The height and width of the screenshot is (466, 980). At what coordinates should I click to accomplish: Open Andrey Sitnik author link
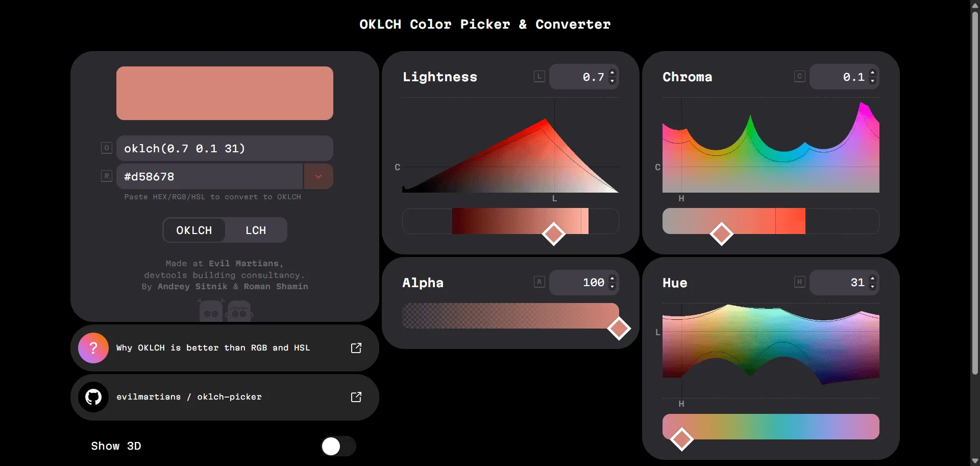(192, 287)
